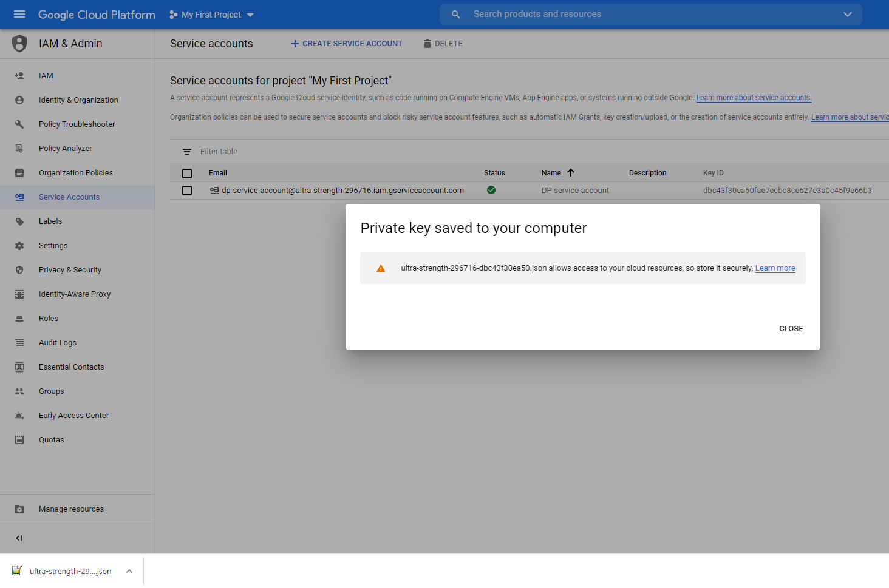Click the Groups people icon
The image size is (889, 588).
(x=19, y=391)
